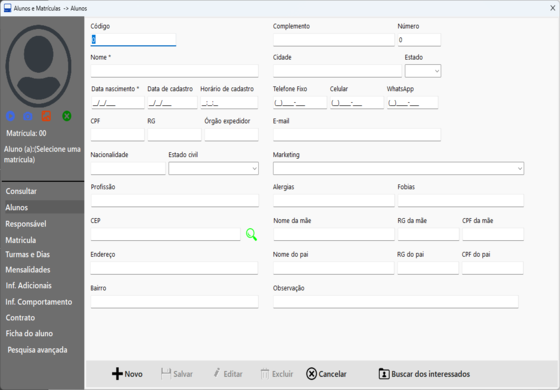Click the orange image gallery icon
Screen dimensions: 560x390
point(46,116)
